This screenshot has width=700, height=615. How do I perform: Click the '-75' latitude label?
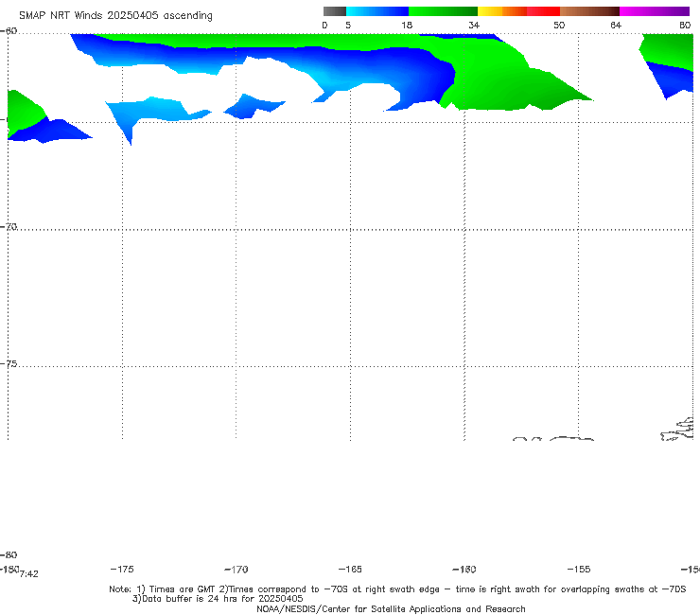(9, 364)
